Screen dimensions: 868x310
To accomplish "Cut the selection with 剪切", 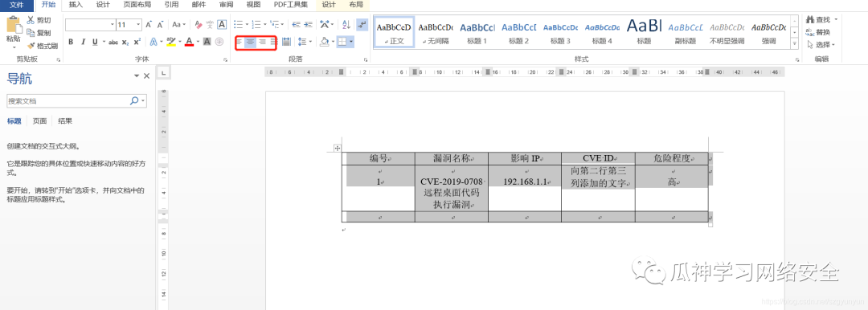I will pos(39,21).
